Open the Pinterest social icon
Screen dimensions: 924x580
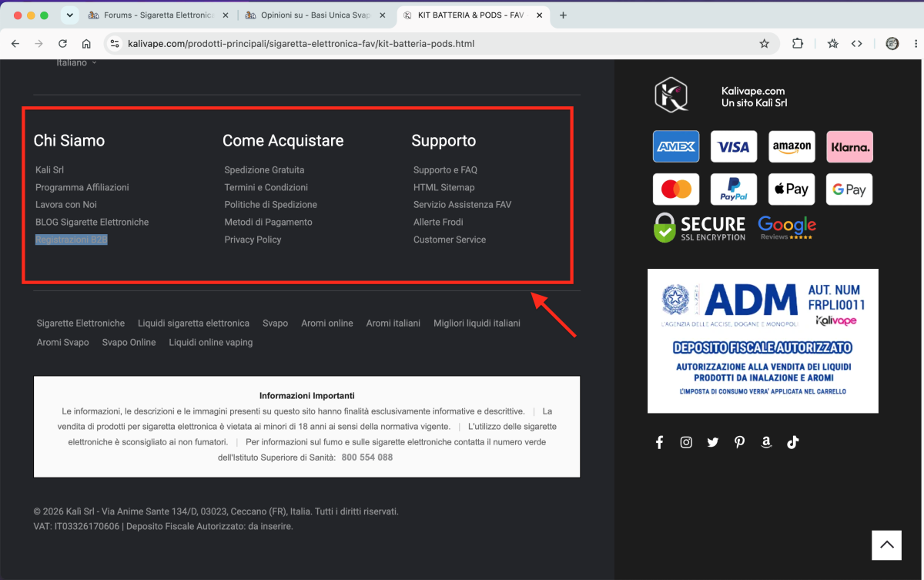coord(739,442)
